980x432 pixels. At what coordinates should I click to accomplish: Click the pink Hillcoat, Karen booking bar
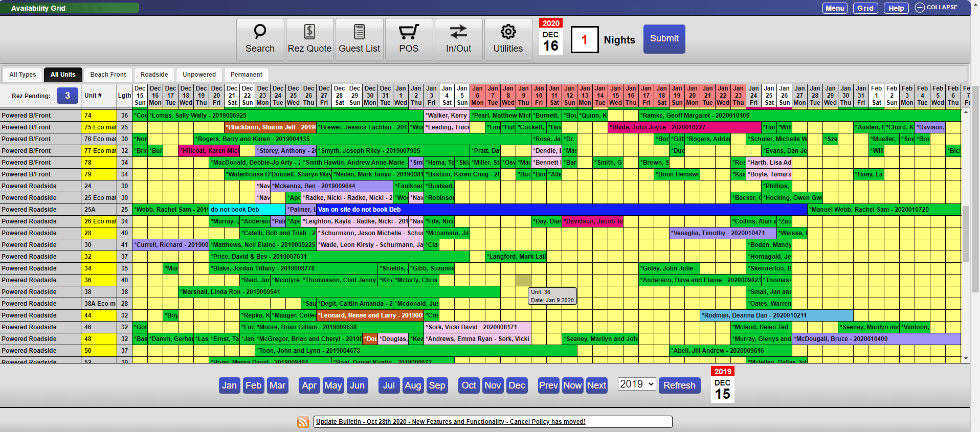(209, 151)
